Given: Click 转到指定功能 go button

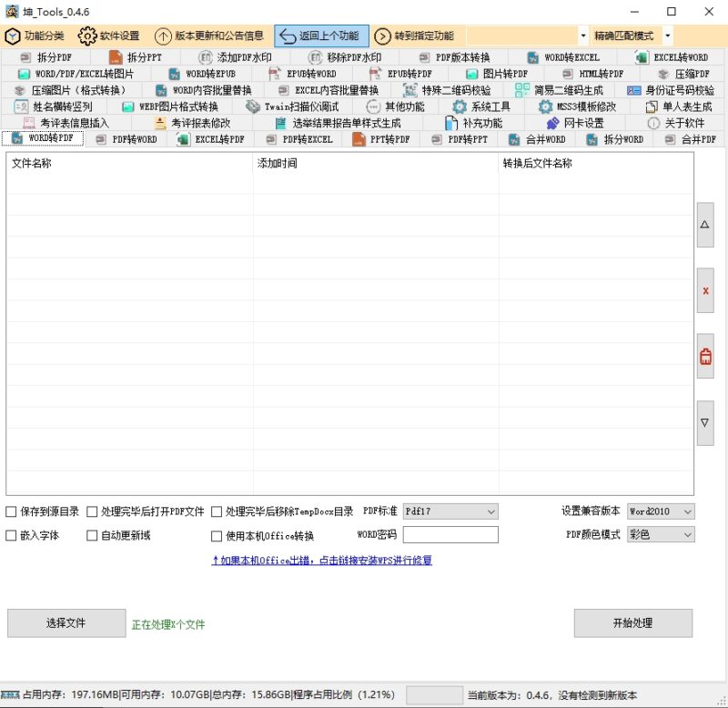Looking at the screenshot, I should click(x=414, y=35).
